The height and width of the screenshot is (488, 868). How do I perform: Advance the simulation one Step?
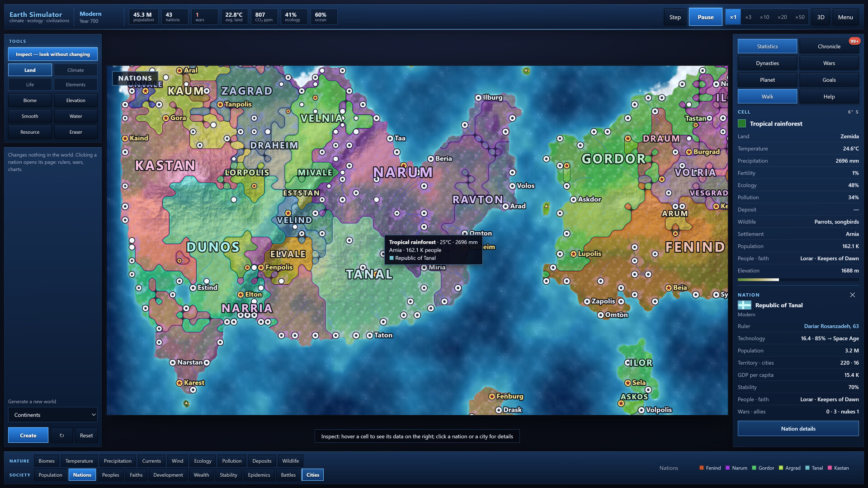[675, 17]
